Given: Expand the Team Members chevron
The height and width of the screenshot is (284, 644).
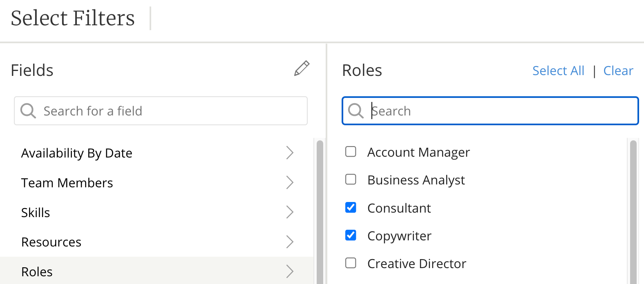Looking at the screenshot, I should point(290,182).
